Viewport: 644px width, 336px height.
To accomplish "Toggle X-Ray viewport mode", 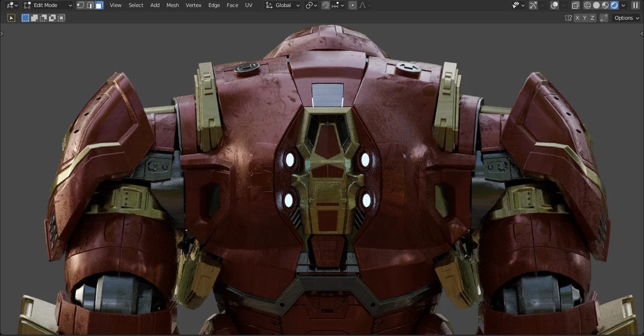I will click(575, 5).
